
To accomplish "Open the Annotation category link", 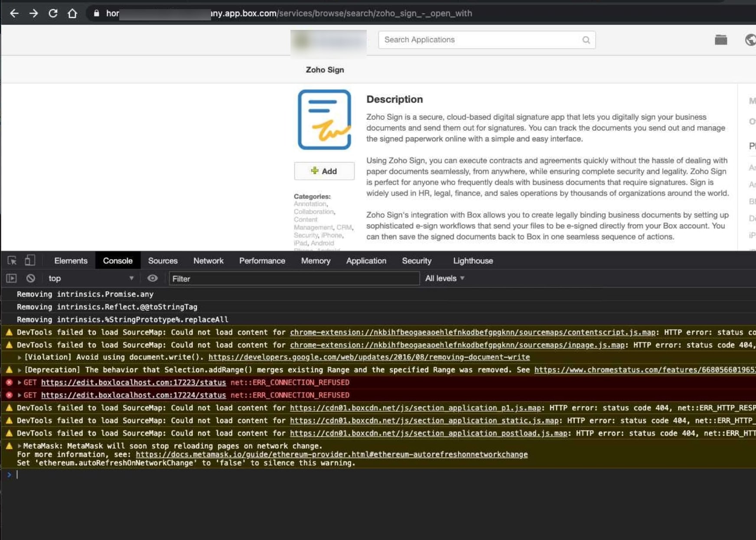I will point(310,204).
